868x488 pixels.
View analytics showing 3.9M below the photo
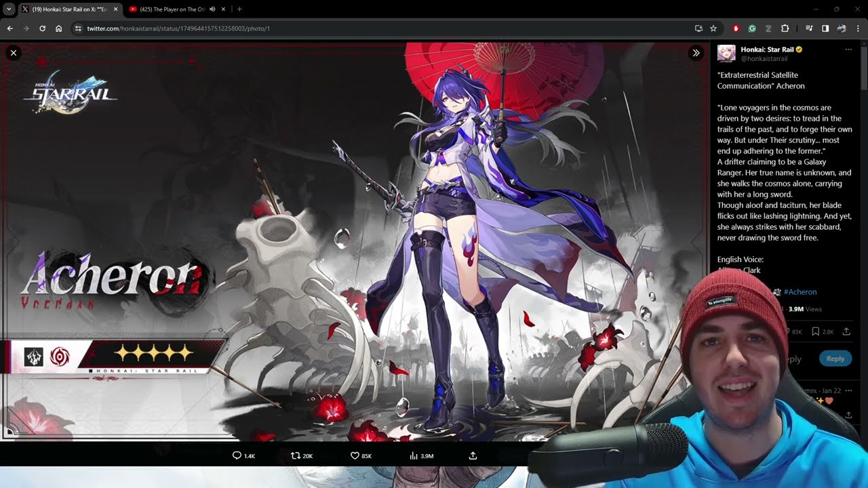(x=421, y=455)
